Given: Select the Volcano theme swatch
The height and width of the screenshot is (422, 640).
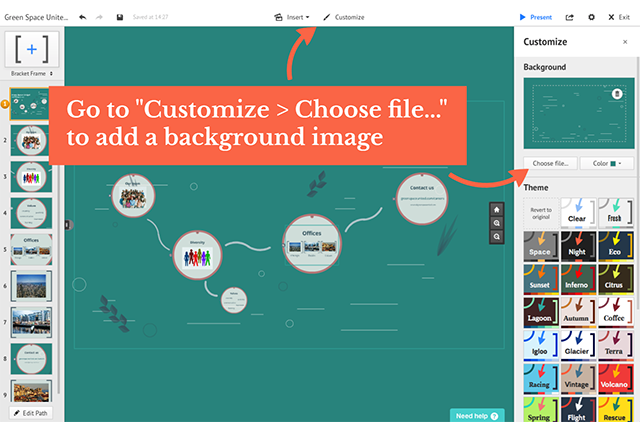Looking at the screenshot, I should 615,377.
